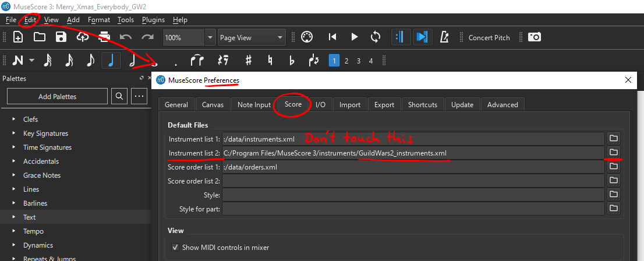Browse for Instrument list 2 file
The width and height of the screenshot is (644, 261).
pos(614,152)
